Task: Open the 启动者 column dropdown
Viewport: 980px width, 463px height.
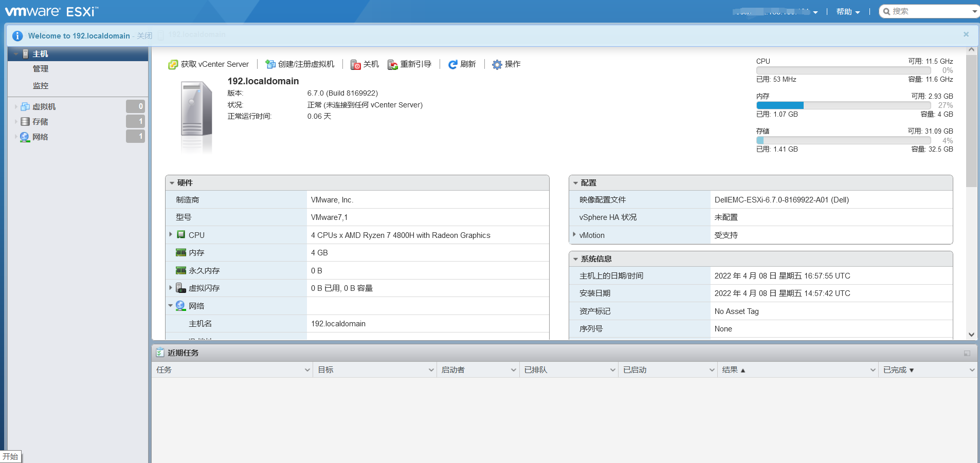Action: pyautogui.click(x=513, y=370)
